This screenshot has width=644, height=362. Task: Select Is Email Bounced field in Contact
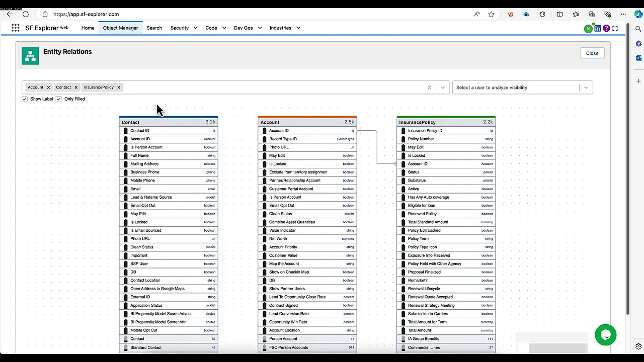point(169,230)
